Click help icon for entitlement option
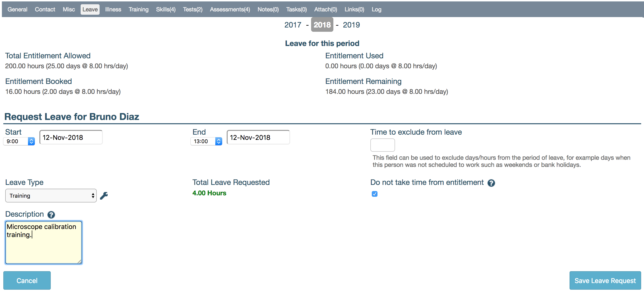Screen dimensions: 644x293 [491, 183]
